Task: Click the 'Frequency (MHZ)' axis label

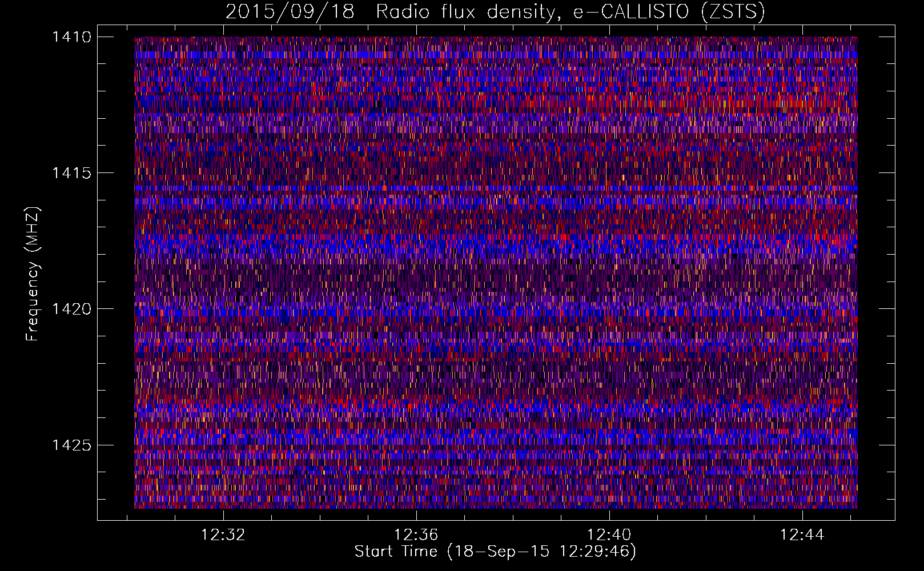Action: (x=33, y=274)
